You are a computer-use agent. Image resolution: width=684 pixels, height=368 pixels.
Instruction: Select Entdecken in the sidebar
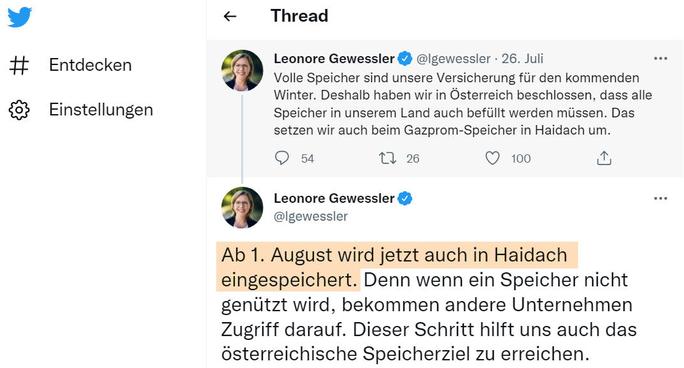90,65
